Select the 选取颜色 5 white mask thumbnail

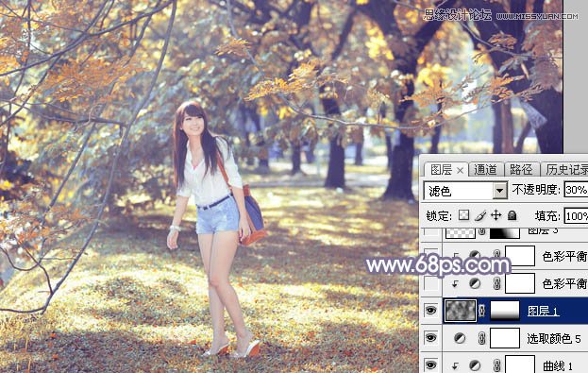pos(505,338)
